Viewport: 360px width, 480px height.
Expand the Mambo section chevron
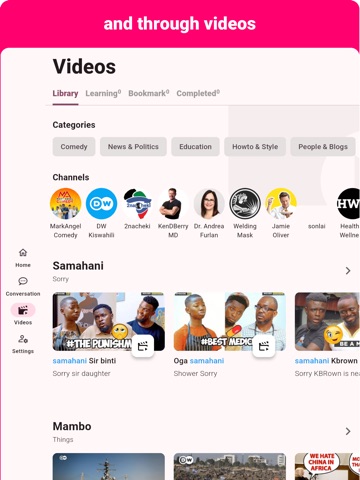point(348,431)
